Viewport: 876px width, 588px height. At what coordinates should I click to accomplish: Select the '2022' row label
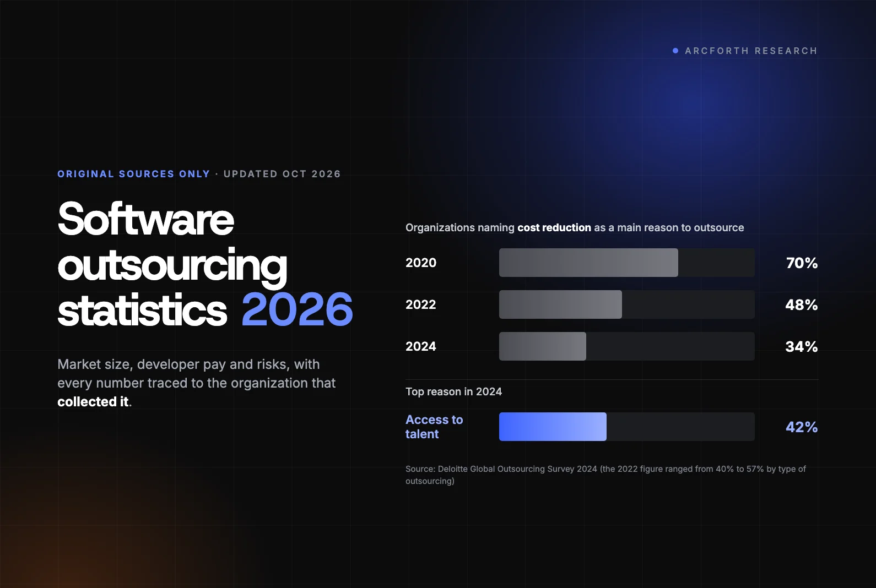(x=421, y=304)
